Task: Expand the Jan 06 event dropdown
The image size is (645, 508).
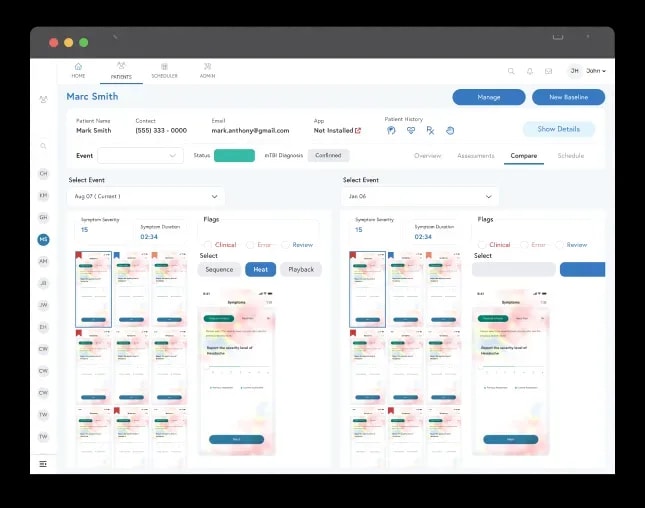Action: click(x=420, y=196)
